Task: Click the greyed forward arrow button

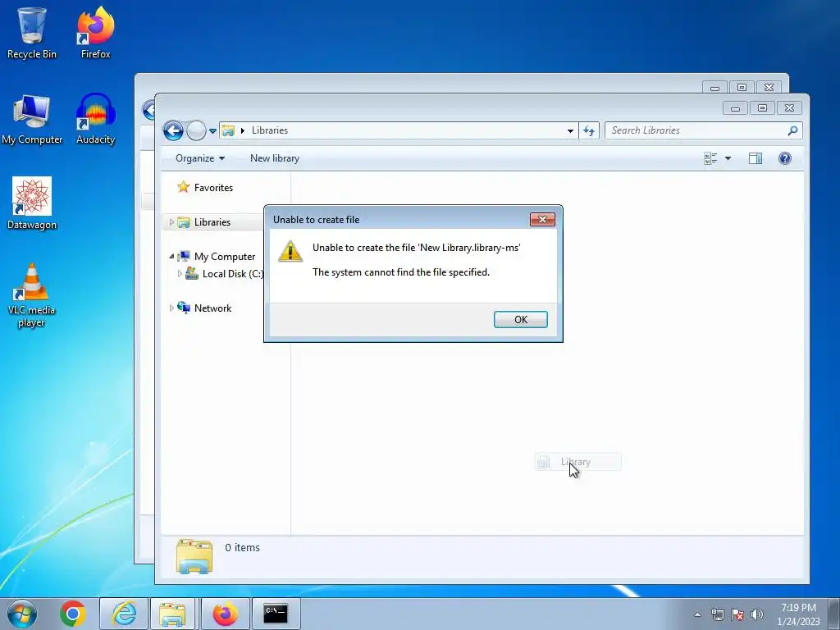Action: tap(196, 130)
